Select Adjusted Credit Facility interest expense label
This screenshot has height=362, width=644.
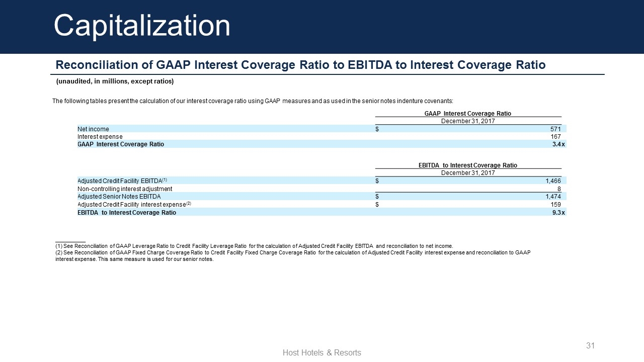click(x=134, y=205)
